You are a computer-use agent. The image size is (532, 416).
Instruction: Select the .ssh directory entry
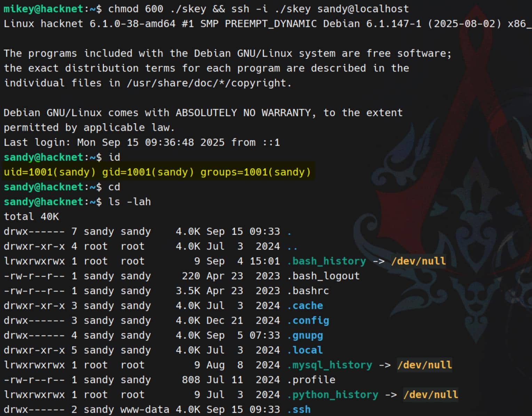pyautogui.click(x=299, y=409)
